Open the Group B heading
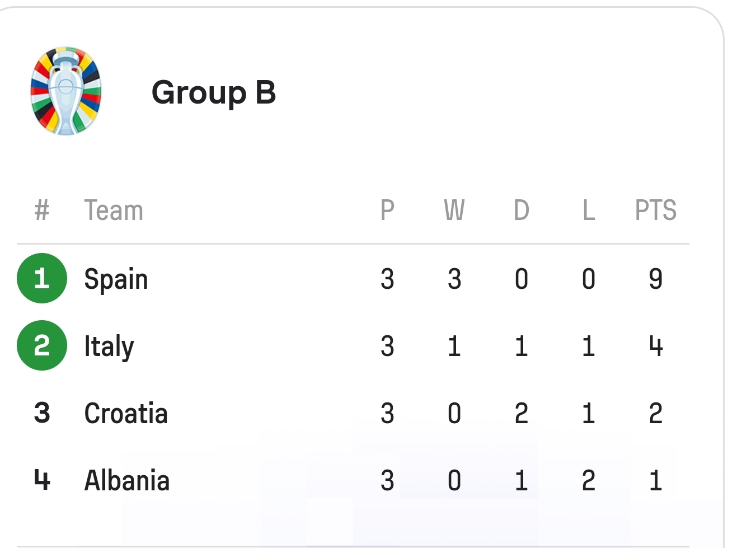 point(214,92)
